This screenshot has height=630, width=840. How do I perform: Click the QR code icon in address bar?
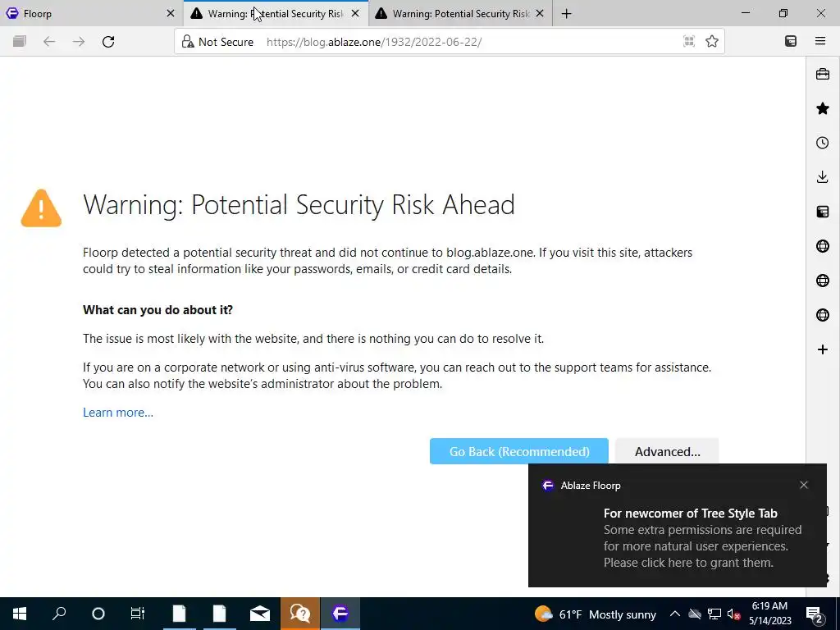pos(689,41)
